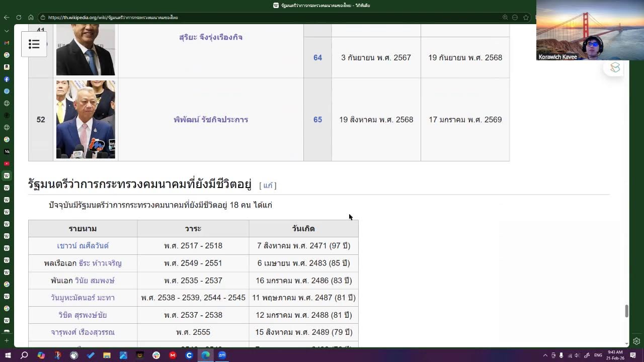Open link เชาวน์ ณศีลวันต์
The image size is (644, 362).
point(83,246)
